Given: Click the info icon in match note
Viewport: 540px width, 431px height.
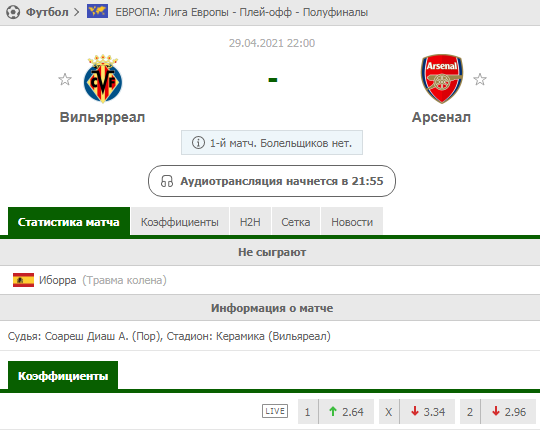Looking at the screenshot, I should coord(198,143).
